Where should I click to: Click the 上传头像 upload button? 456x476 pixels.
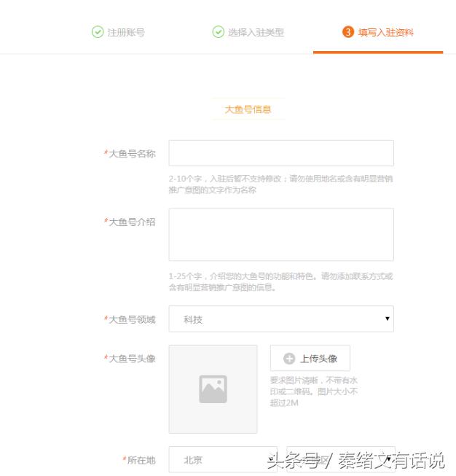tap(310, 358)
